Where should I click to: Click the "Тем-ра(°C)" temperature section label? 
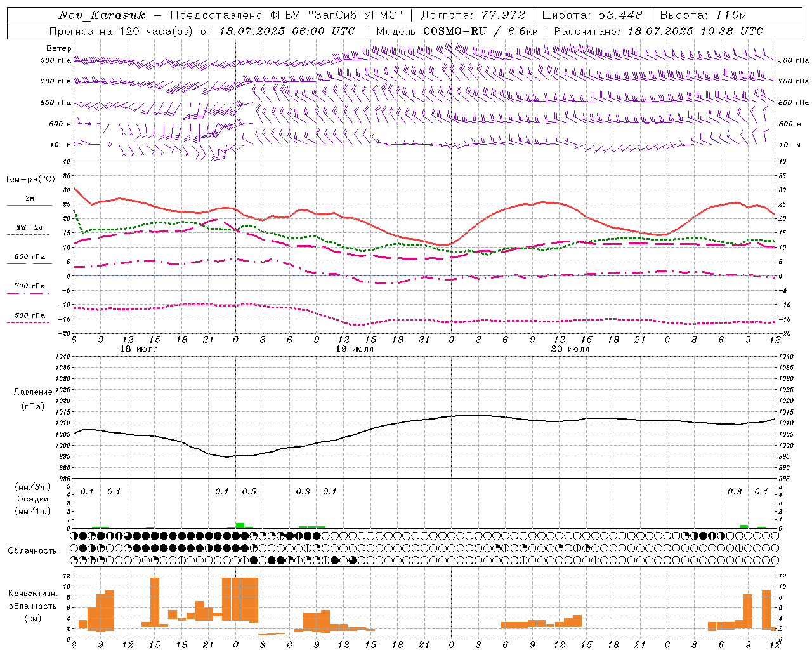pos(30,180)
